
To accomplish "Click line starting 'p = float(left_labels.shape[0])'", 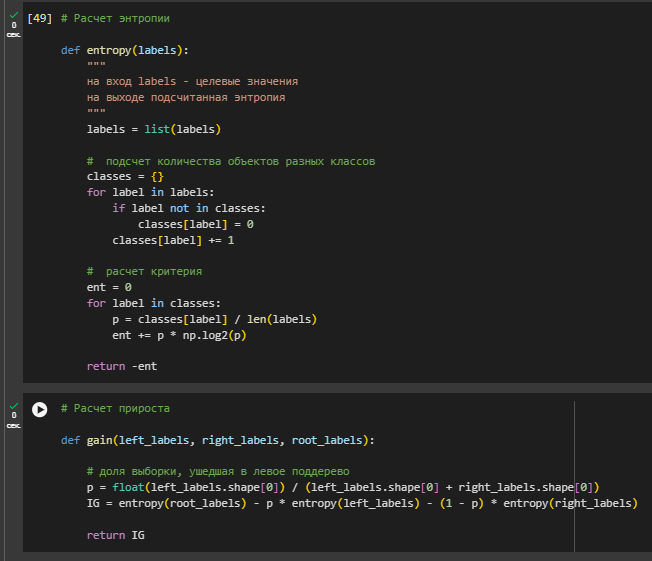I will pyautogui.click(x=343, y=487).
